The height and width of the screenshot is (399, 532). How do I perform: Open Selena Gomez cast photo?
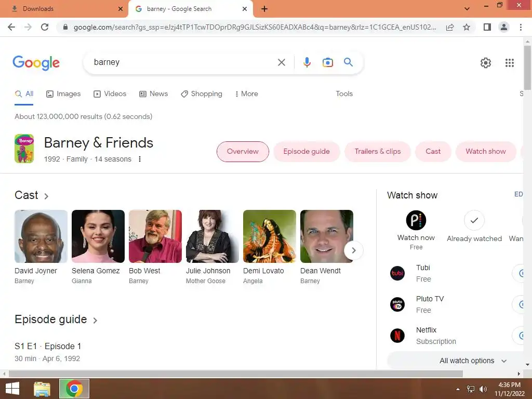click(x=98, y=236)
